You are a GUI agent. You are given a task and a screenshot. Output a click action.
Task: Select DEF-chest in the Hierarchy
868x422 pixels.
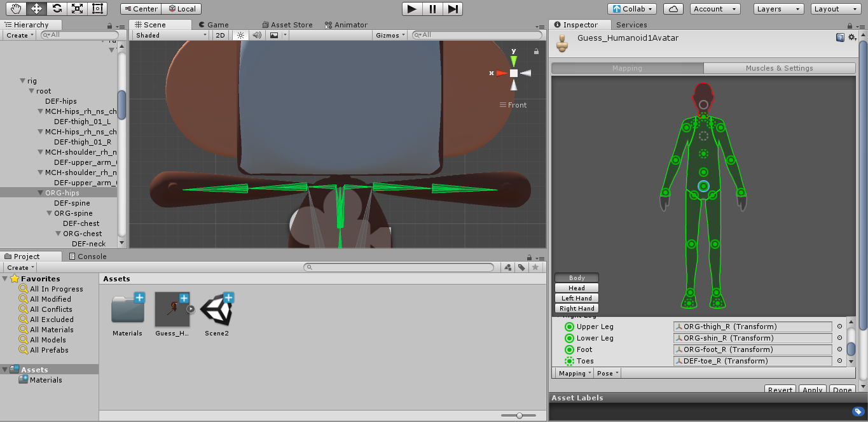click(x=81, y=223)
